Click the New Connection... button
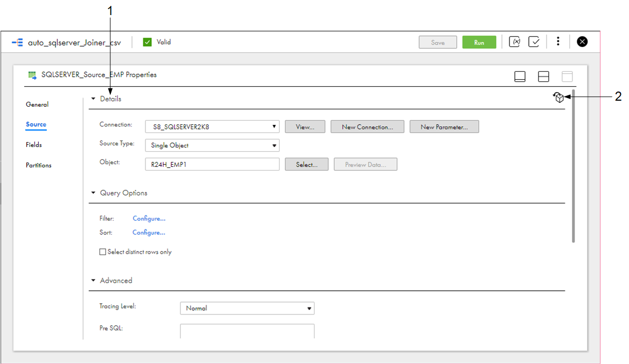The height and width of the screenshot is (364, 629). pos(367,127)
